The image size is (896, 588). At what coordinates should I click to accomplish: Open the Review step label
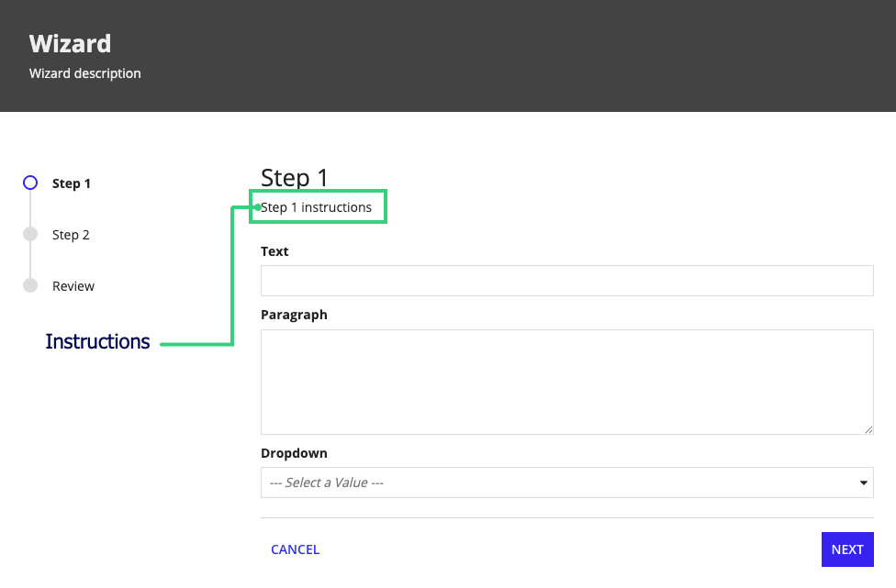(x=73, y=286)
